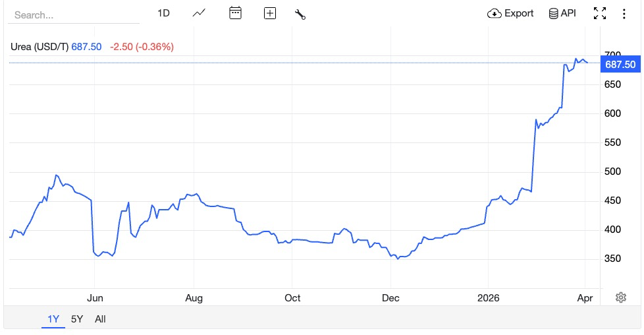Click the Jun label on the time axis

(95, 298)
